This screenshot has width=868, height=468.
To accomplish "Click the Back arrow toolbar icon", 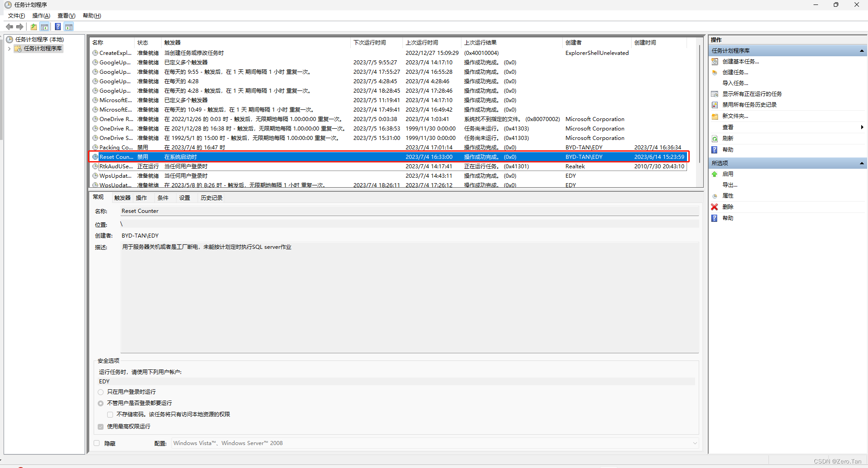I will pos(9,27).
